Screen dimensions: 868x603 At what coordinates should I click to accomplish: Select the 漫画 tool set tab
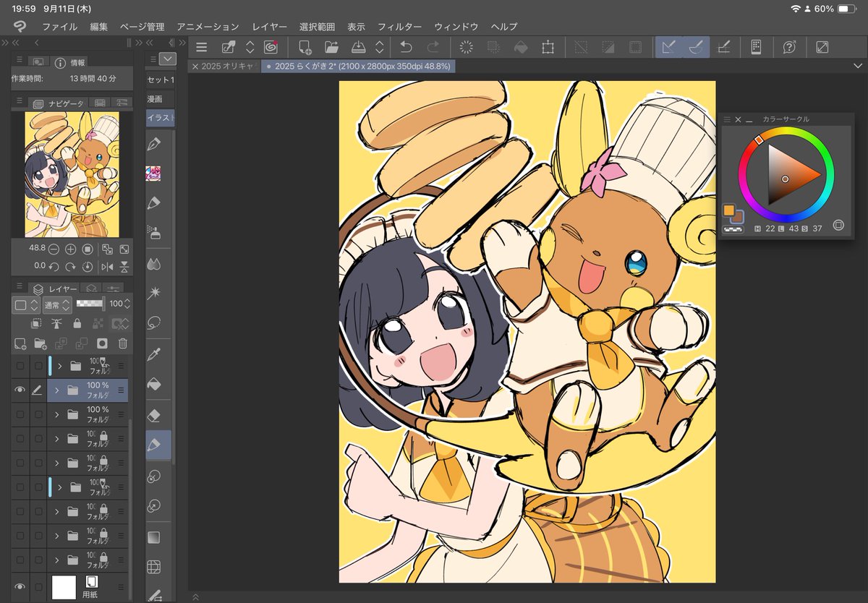point(160,99)
